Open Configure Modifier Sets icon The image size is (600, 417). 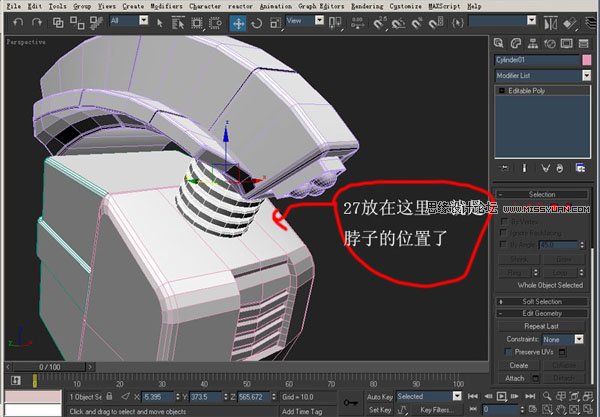(x=580, y=168)
